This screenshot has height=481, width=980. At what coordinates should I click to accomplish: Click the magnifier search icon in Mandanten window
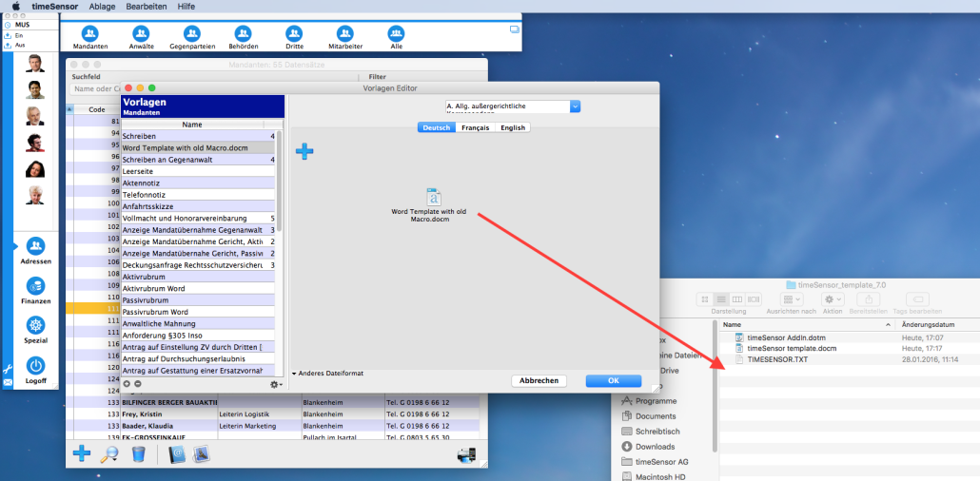point(110,454)
